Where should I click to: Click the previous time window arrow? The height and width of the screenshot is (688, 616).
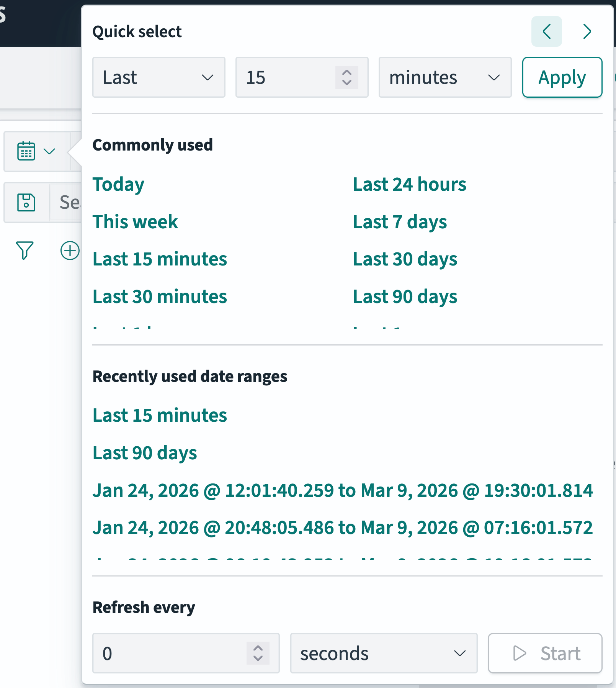click(x=546, y=31)
